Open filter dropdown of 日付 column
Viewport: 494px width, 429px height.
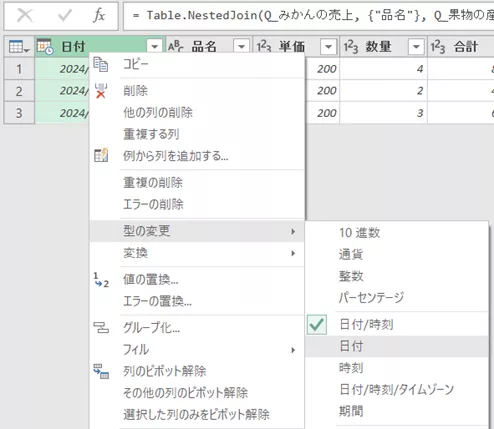click(x=155, y=47)
